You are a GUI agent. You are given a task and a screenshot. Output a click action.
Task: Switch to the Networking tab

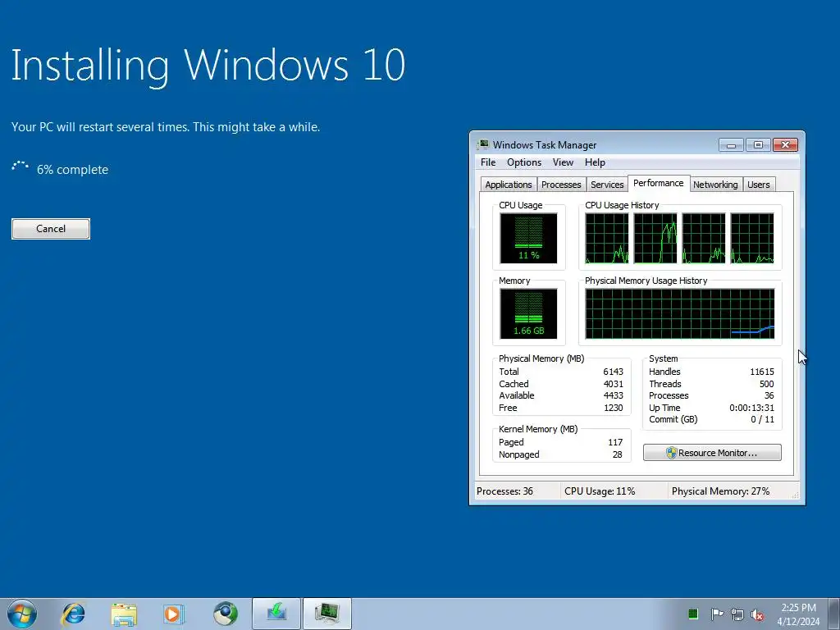[x=715, y=185]
